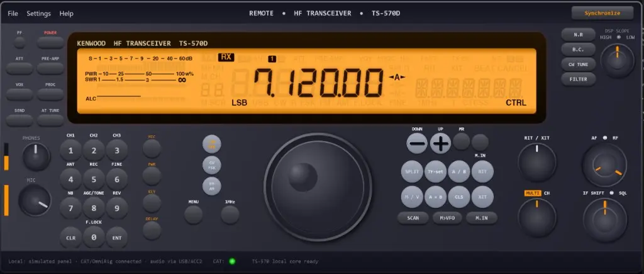644x274 pixels.
Task: Click keypad 6 (FINE)
Action: click(x=116, y=180)
